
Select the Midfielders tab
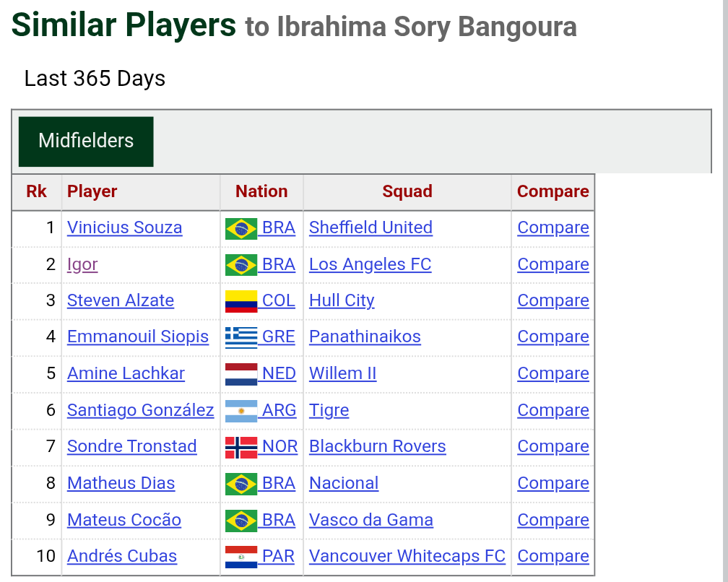click(x=86, y=142)
